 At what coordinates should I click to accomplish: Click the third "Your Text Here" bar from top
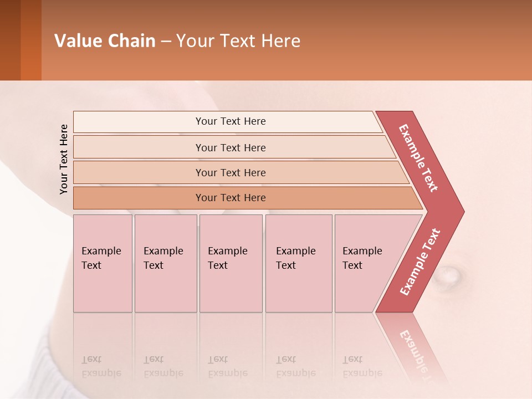(231, 172)
